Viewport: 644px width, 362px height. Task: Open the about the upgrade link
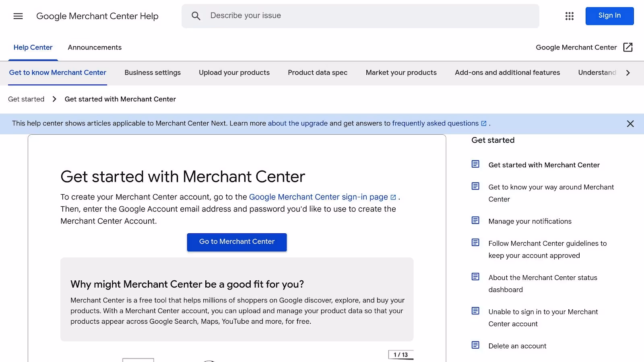298,123
